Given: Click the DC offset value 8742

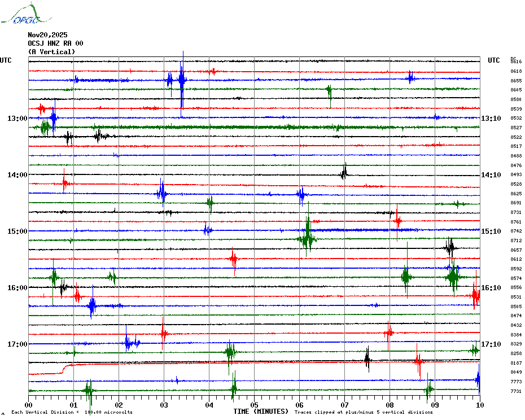Looking at the screenshot, I should coord(516,231).
